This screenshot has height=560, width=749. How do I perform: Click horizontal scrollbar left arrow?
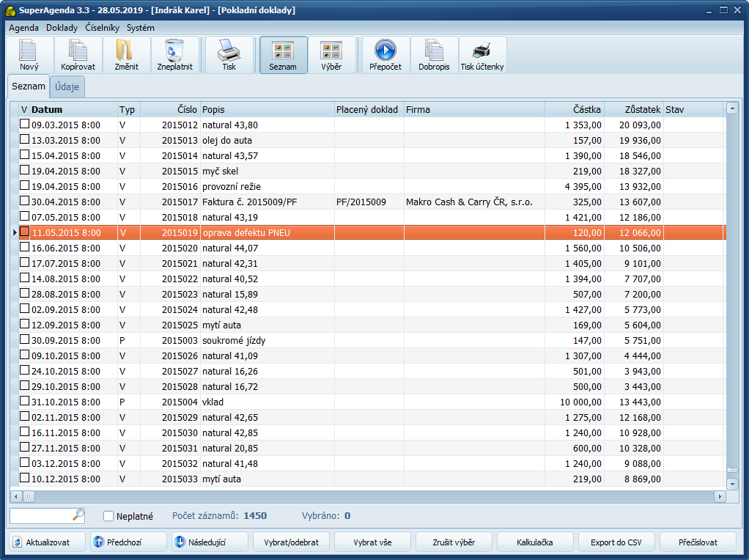point(16,496)
